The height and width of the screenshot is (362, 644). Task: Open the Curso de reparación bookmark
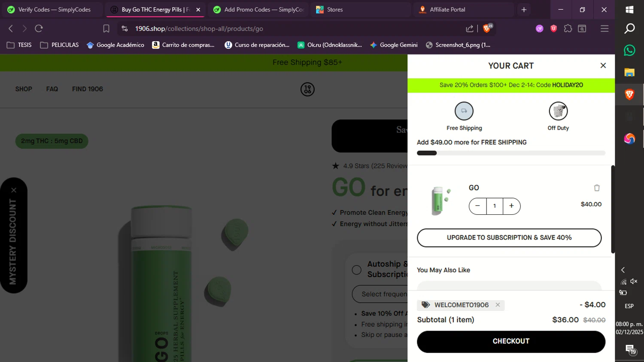pyautogui.click(x=257, y=45)
